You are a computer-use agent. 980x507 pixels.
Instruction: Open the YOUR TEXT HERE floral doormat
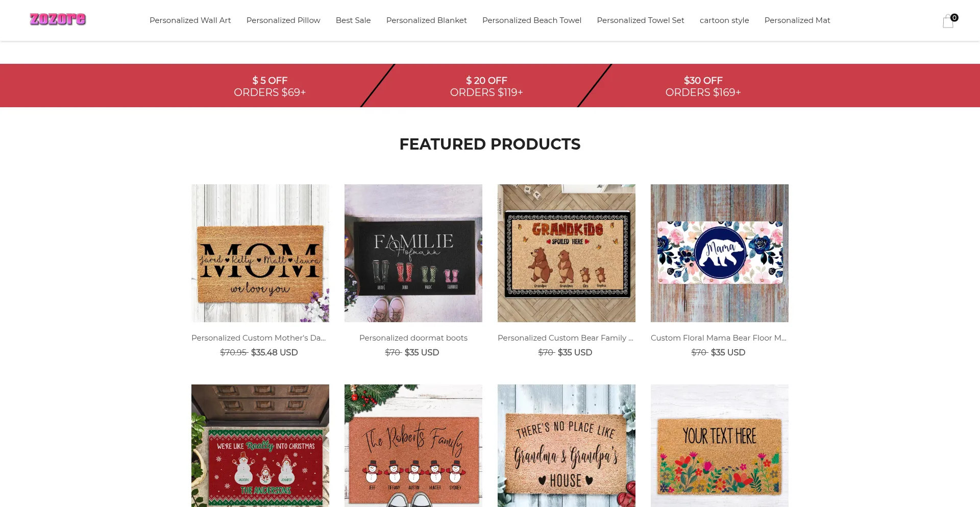tap(720, 446)
